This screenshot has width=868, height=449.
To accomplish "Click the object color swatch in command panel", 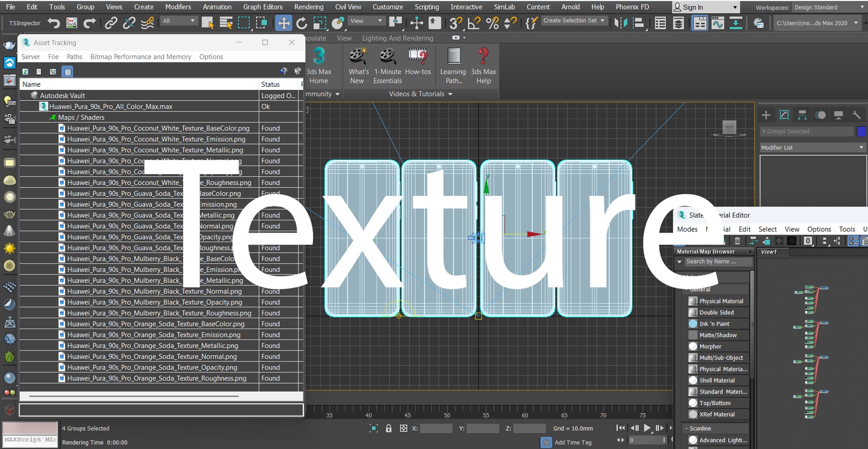I will click(861, 131).
